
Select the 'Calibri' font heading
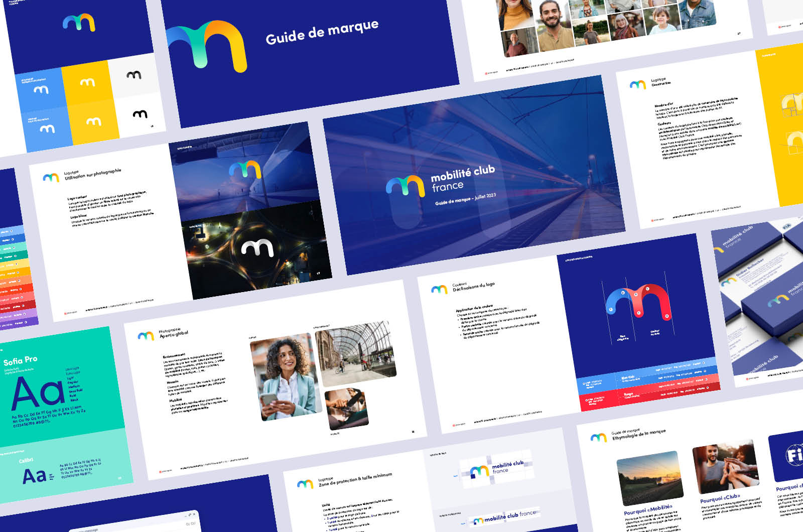[x=26, y=460]
